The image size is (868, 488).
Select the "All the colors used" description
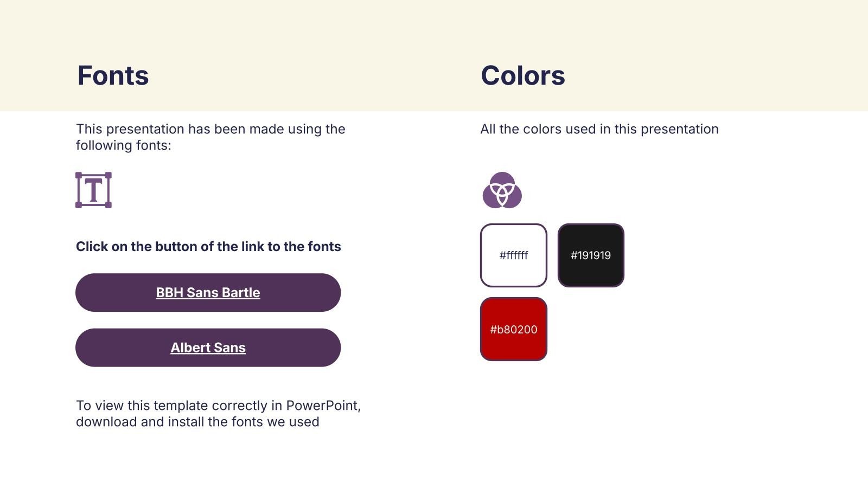coord(599,129)
